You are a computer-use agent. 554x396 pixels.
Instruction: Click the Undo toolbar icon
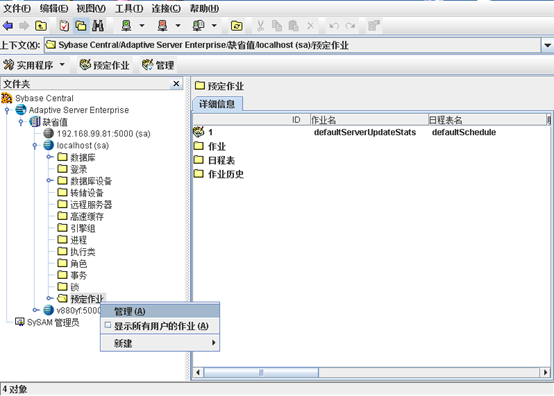(x=334, y=26)
